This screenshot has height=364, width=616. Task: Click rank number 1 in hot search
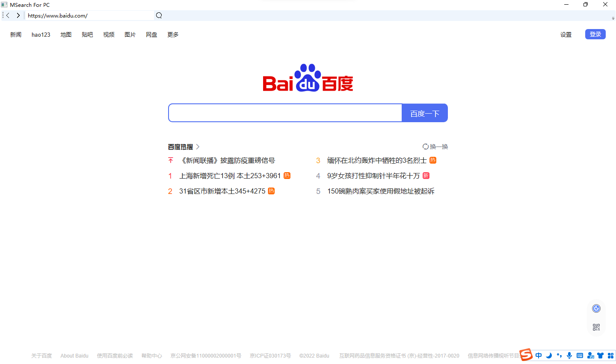click(170, 176)
